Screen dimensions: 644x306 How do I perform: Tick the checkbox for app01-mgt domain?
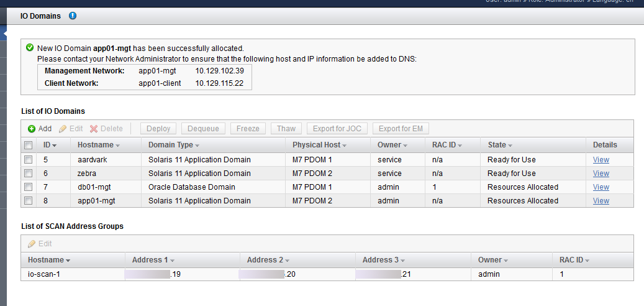[29, 201]
